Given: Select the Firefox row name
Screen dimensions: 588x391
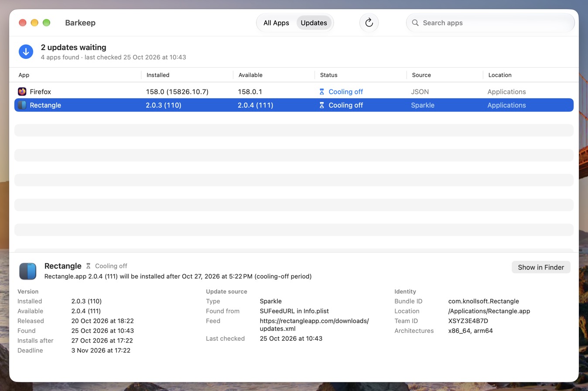Looking at the screenshot, I should coord(40,92).
